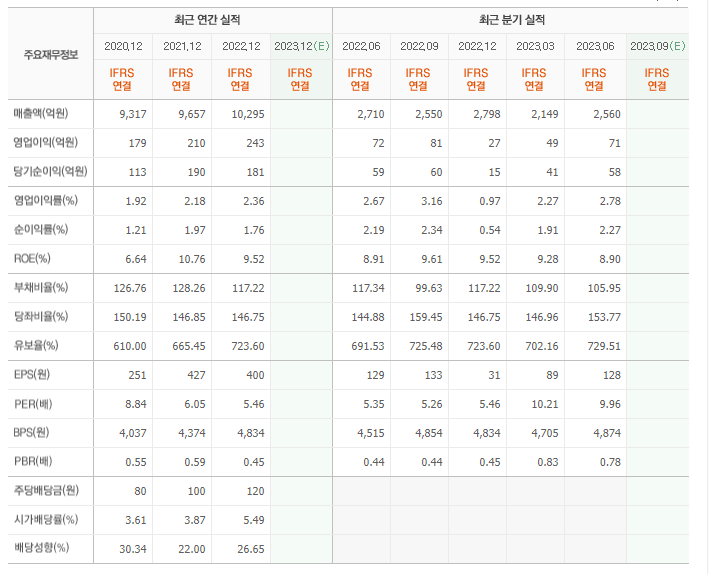Select the 배당성향(%) row label
Image resolution: width=709 pixels, height=574 pixels.
click(x=41, y=548)
